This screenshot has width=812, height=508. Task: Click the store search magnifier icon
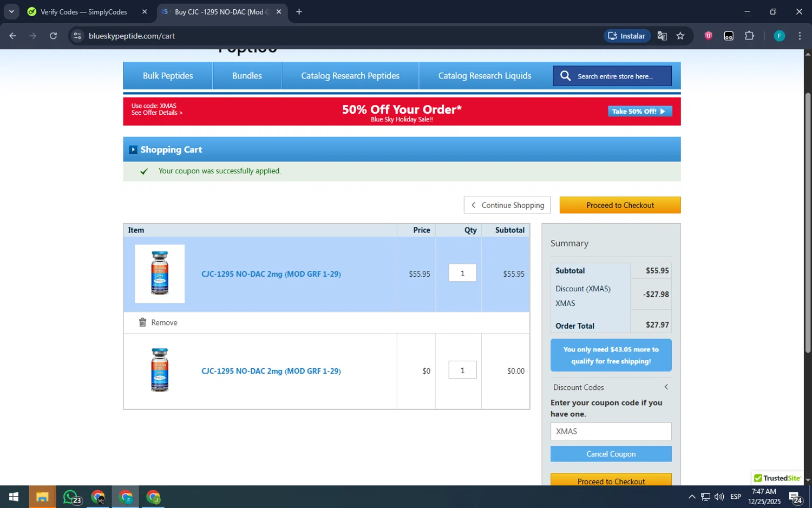pos(565,76)
